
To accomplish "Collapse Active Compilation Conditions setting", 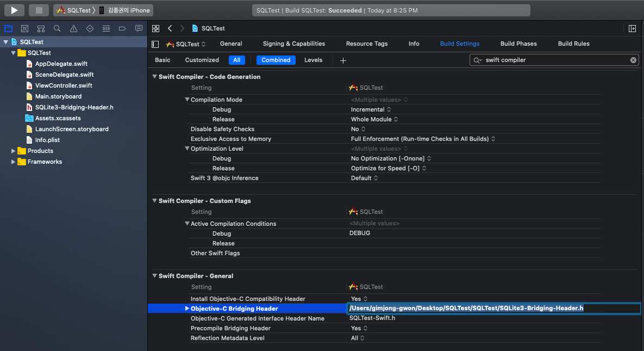I will click(x=187, y=224).
